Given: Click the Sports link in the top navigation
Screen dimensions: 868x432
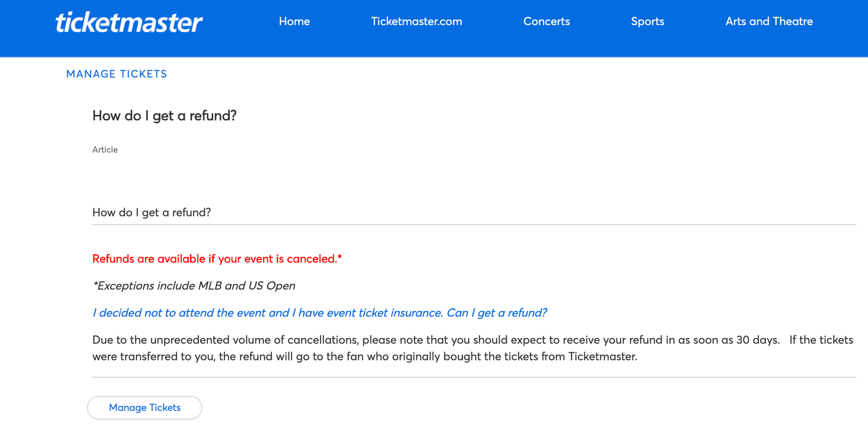Looking at the screenshot, I should [647, 22].
